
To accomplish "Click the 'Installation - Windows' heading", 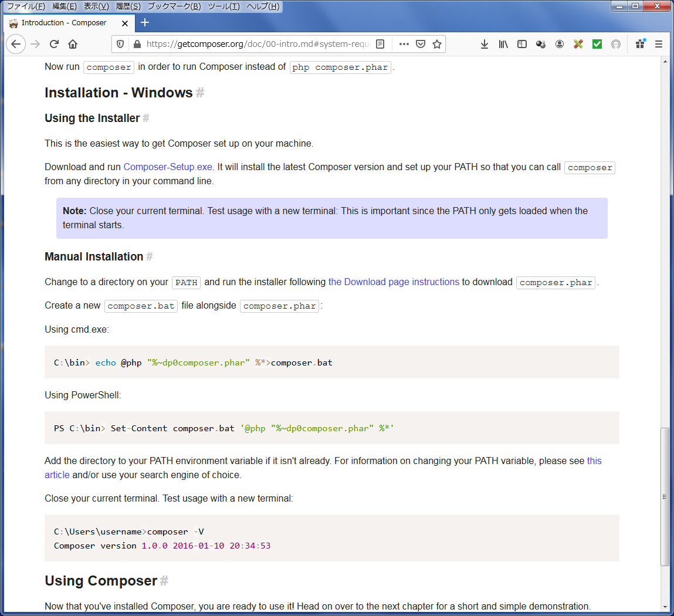I will (118, 93).
